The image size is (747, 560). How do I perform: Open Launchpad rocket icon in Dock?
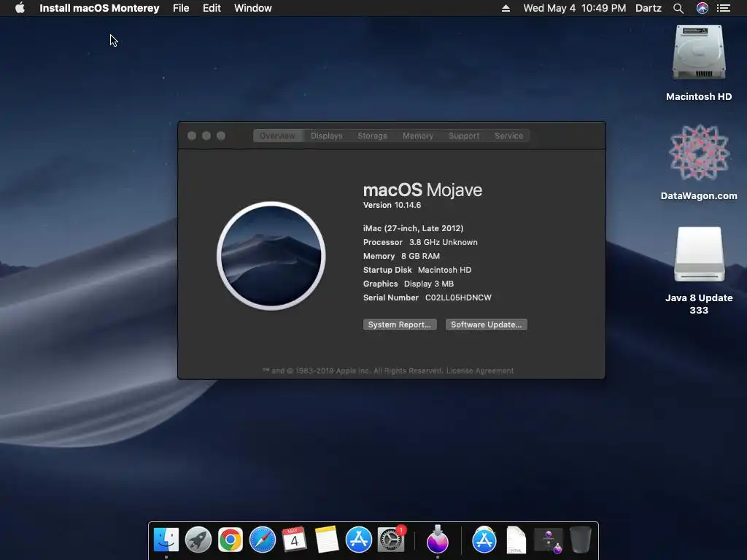point(198,540)
